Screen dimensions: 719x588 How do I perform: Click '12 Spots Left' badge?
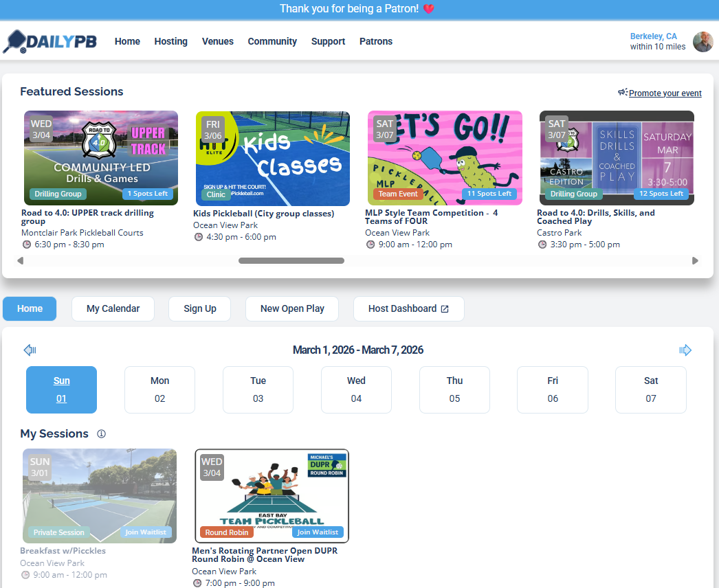[661, 194]
